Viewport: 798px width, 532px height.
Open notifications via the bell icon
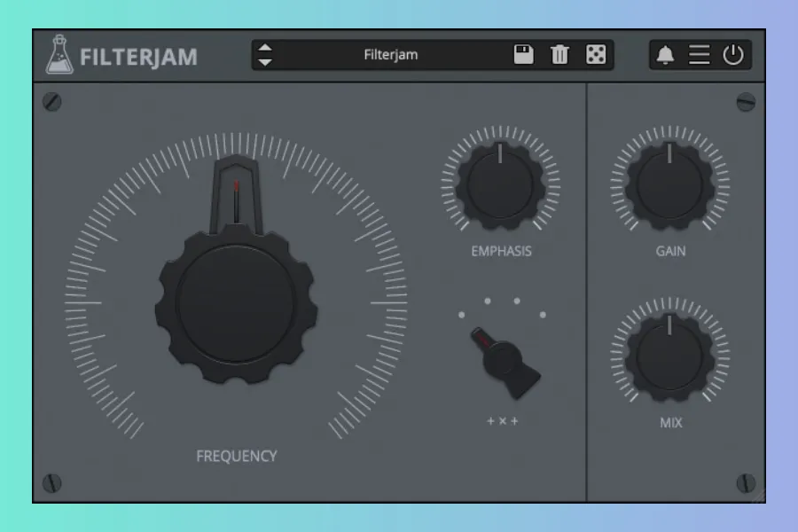[x=665, y=55]
